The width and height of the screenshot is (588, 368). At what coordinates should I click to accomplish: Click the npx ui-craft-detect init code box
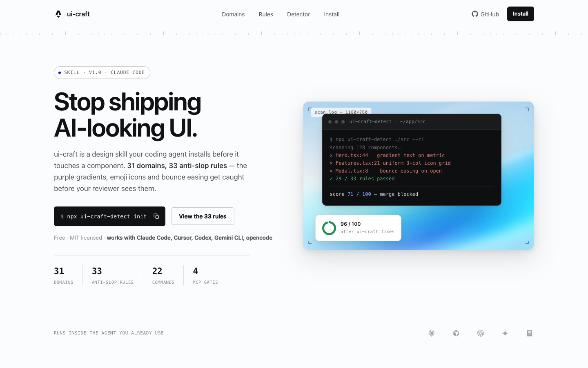[109, 216]
